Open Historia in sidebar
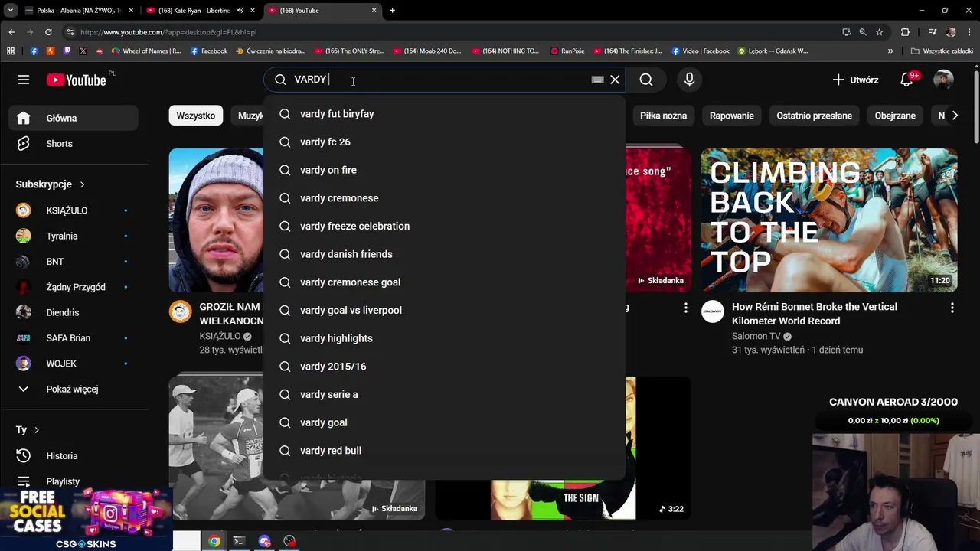 (x=73, y=455)
